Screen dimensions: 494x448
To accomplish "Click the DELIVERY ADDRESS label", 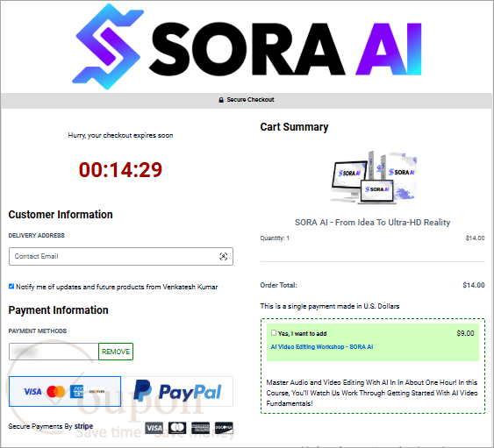I will click(37, 236).
